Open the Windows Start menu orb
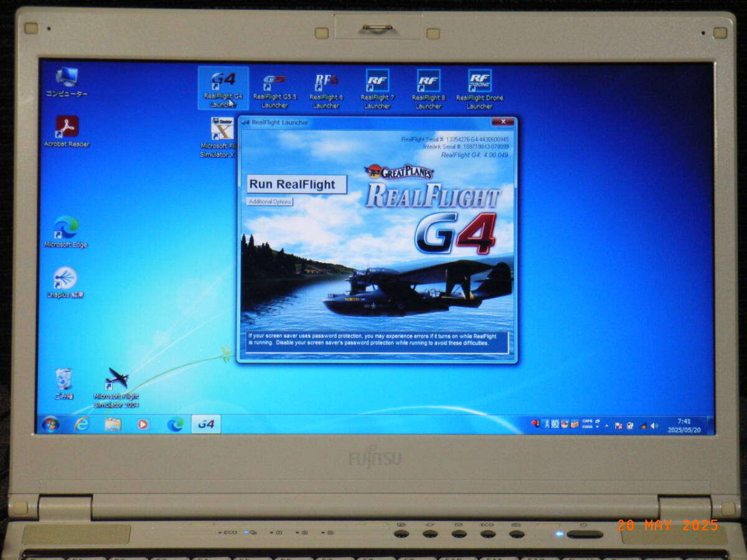Screen dimensions: 747x560 click(50, 424)
